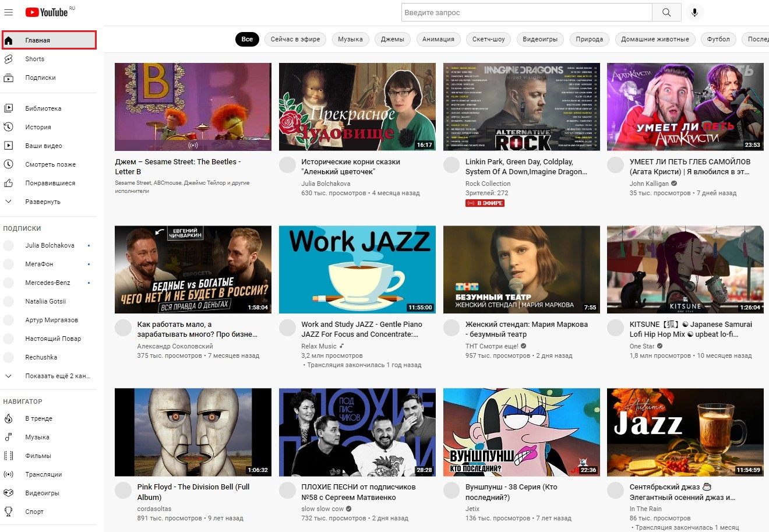Filter by Видеоигры chip
This screenshot has width=769, height=532.
coord(540,39)
